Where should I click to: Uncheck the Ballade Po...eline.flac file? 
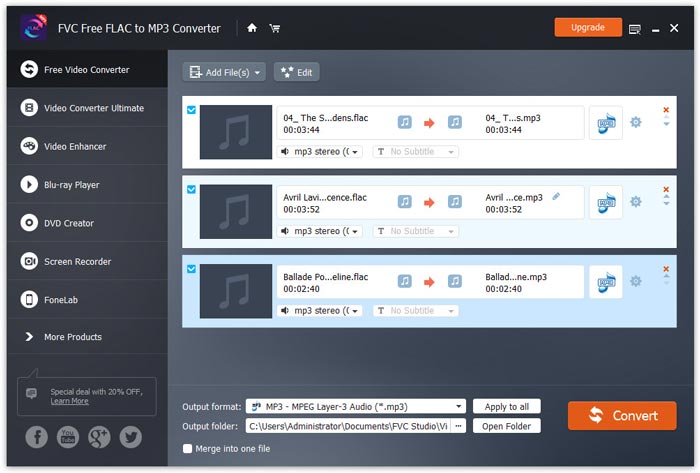191,269
